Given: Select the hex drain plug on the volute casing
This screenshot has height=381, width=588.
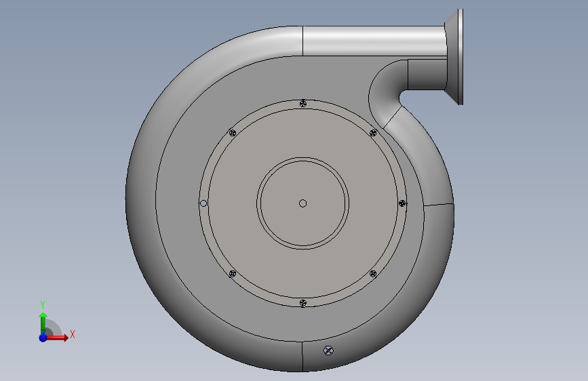Looking at the screenshot, I should click(x=328, y=350).
